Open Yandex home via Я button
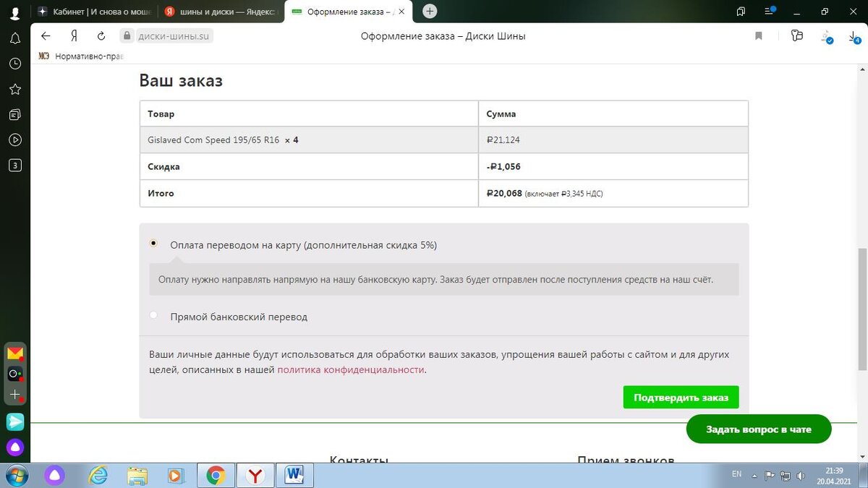The image size is (868, 488). pyautogui.click(x=74, y=36)
